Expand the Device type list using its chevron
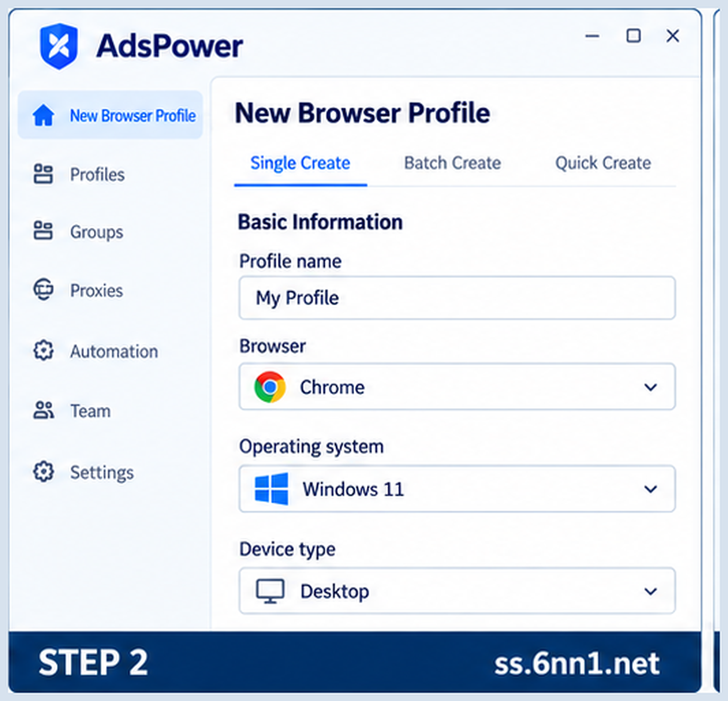The height and width of the screenshot is (701, 728). (x=650, y=591)
